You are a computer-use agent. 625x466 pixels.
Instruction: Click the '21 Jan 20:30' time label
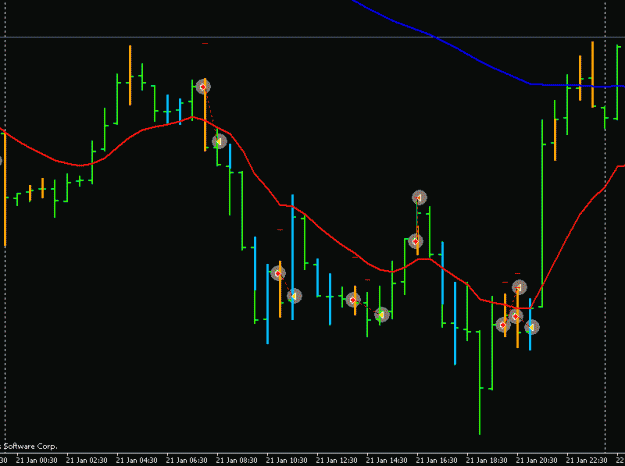537,460
